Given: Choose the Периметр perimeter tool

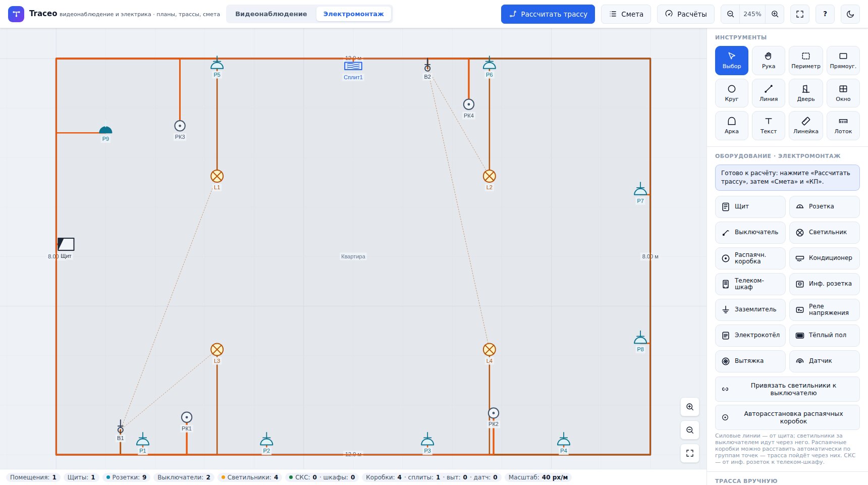Looking at the screenshot, I should [x=805, y=61].
